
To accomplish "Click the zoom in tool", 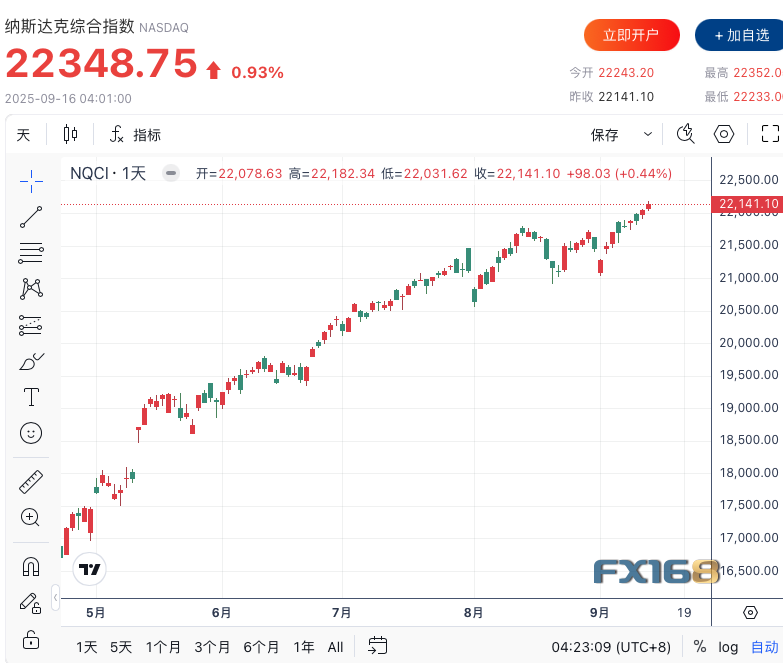I will click(31, 518).
